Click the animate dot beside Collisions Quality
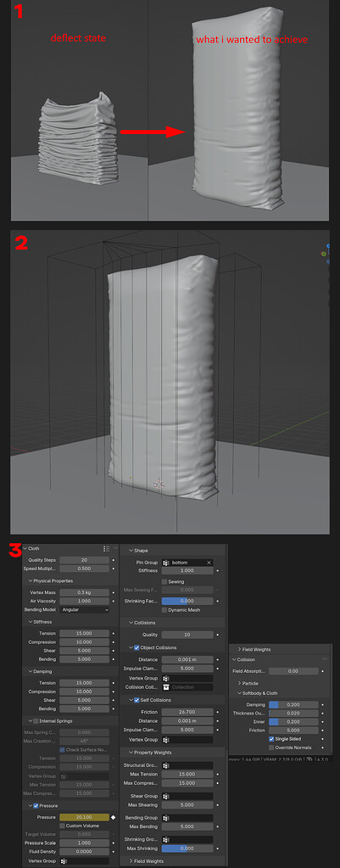The height and width of the screenshot is (868, 340). coord(217,635)
